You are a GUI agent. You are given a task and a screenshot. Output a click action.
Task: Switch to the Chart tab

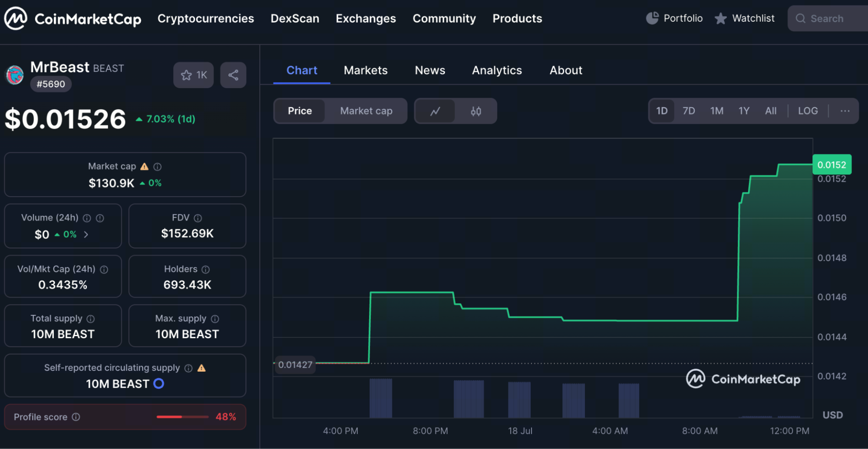click(302, 70)
